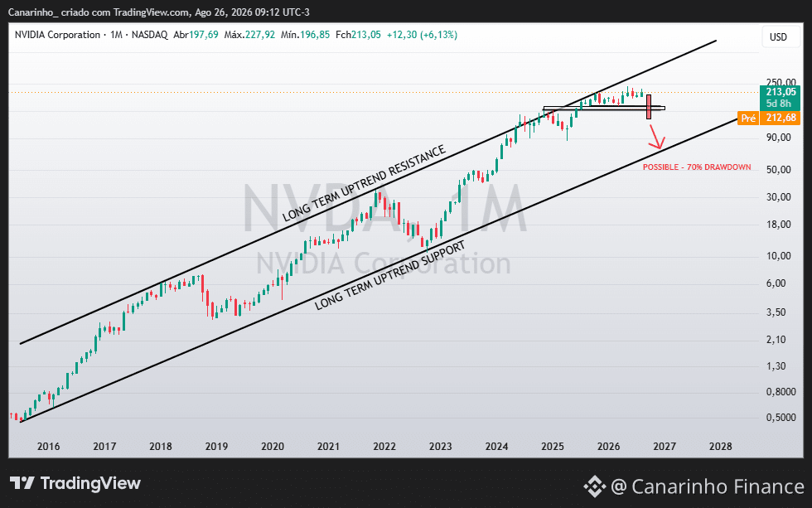Click the 18,00 price axis label

[779, 225]
